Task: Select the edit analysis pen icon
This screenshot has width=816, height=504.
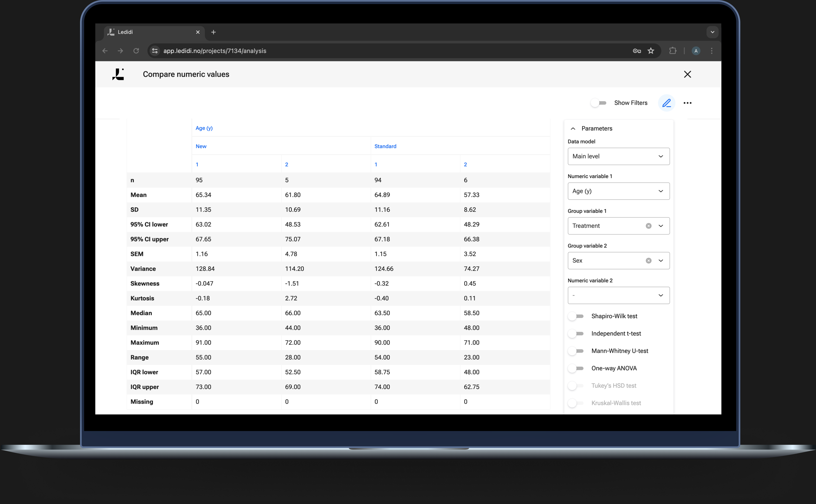Action: pyautogui.click(x=666, y=103)
